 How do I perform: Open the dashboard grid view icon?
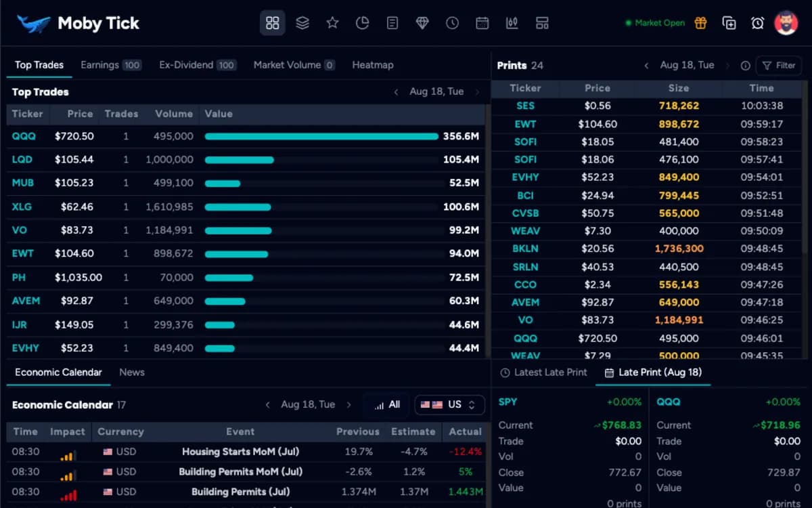273,23
